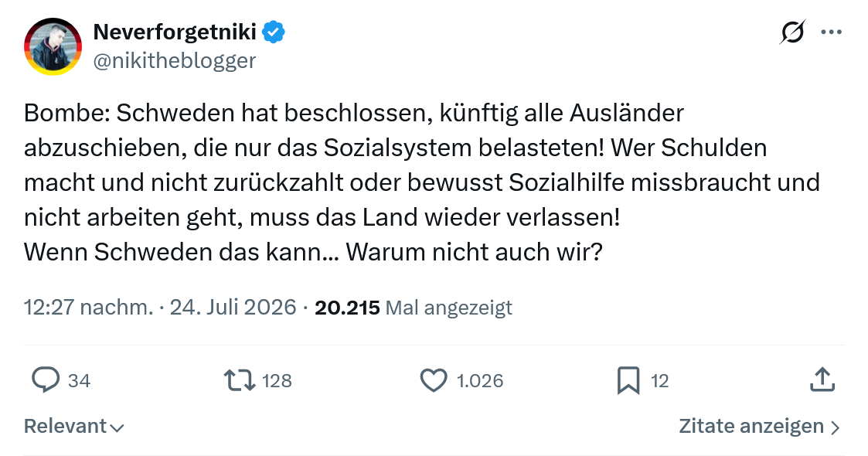868x456 pixels.
Task: Open the share upload icon
Action: click(822, 380)
